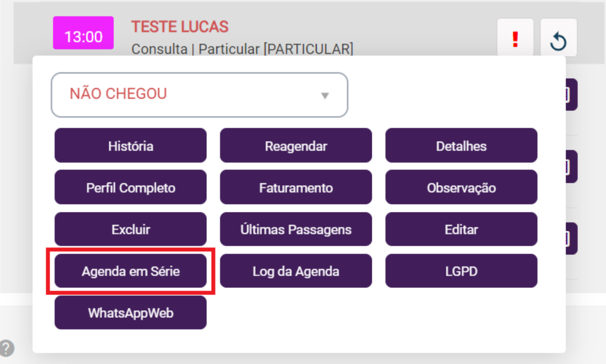
Task: Add an Observação
Action: pos(461,187)
